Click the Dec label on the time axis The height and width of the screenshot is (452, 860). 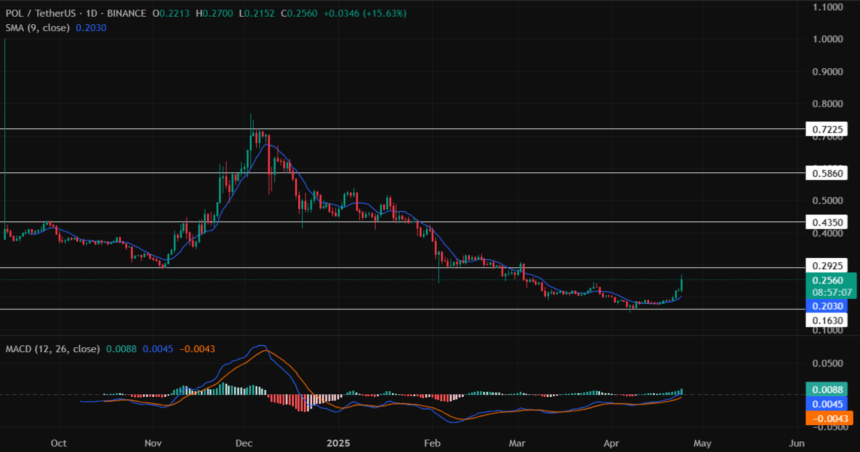pos(245,441)
